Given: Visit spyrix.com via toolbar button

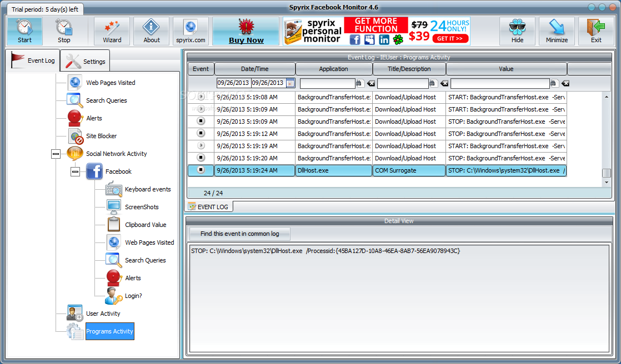Looking at the screenshot, I should click(x=191, y=31).
